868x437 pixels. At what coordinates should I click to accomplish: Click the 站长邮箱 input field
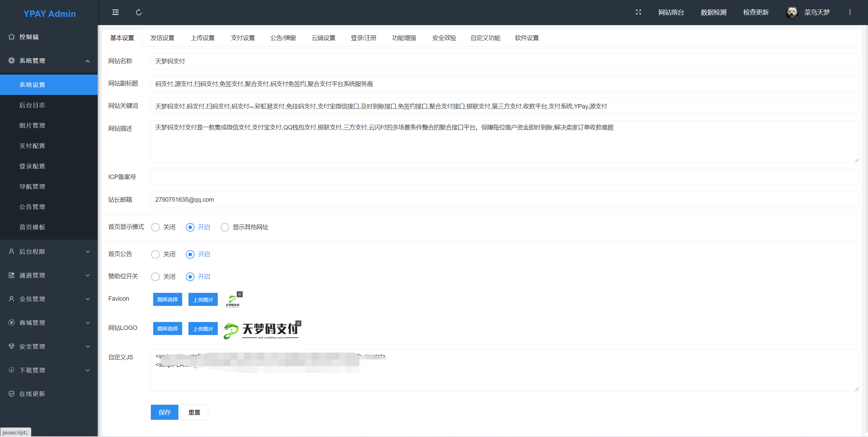505,200
